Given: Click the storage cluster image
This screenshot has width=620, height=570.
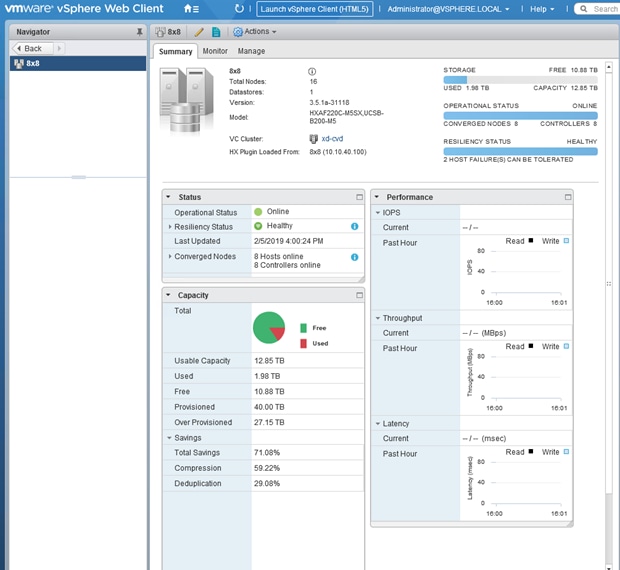Looking at the screenshot, I should 186,100.
